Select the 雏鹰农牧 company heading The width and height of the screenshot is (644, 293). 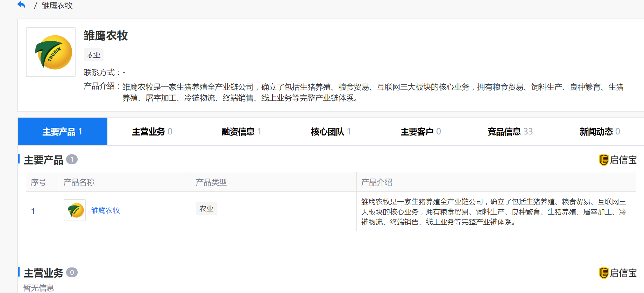(x=106, y=36)
